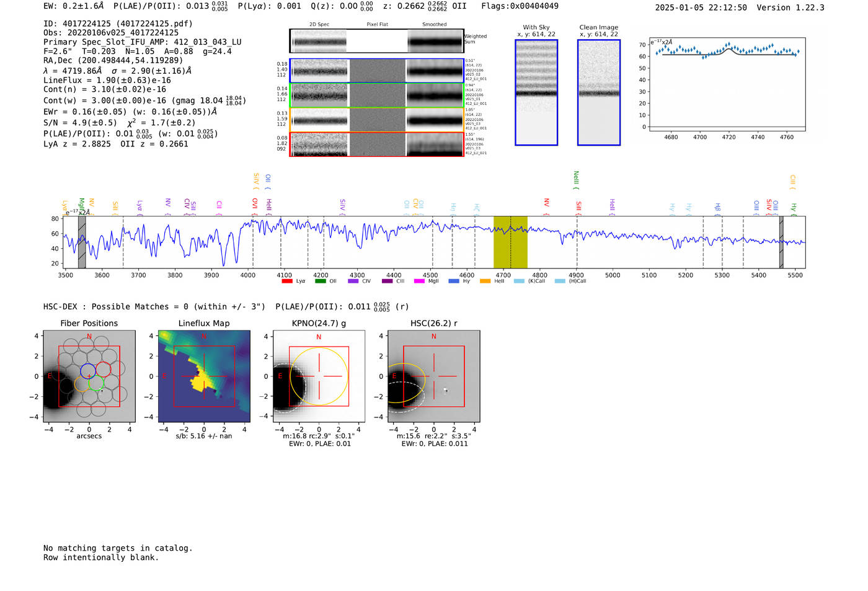868x591 pixels.
Task: Click the red Lyα legend swatch
Action: coord(287,282)
